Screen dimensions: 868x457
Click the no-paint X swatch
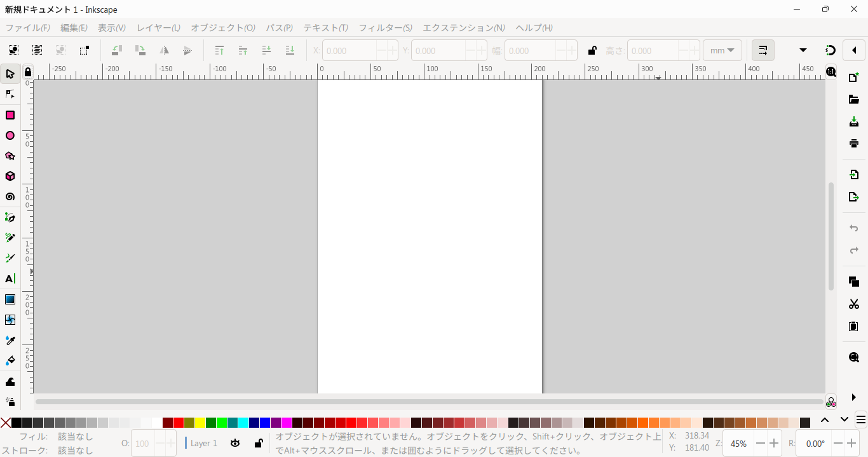pos(6,423)
